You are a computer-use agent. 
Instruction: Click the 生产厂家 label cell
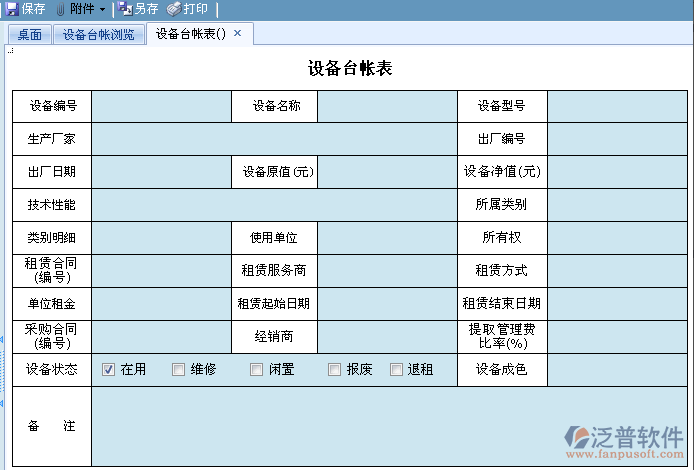click(52, 139)
